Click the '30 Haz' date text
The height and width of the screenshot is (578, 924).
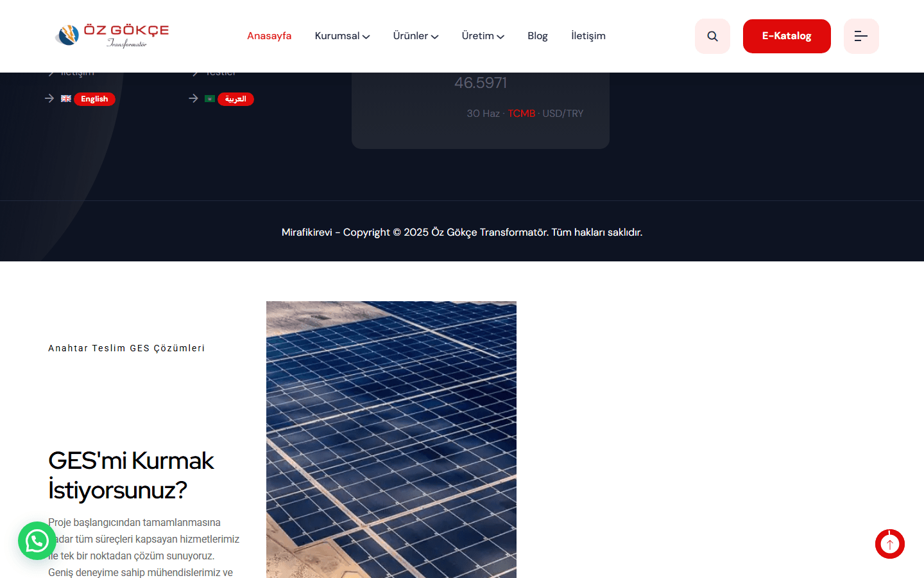(x=483, y=114)
